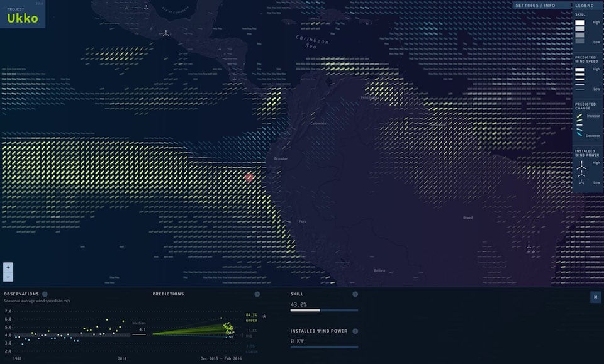
Task: Click the Increase predicted change legend glyph
Action: point(580,116)
